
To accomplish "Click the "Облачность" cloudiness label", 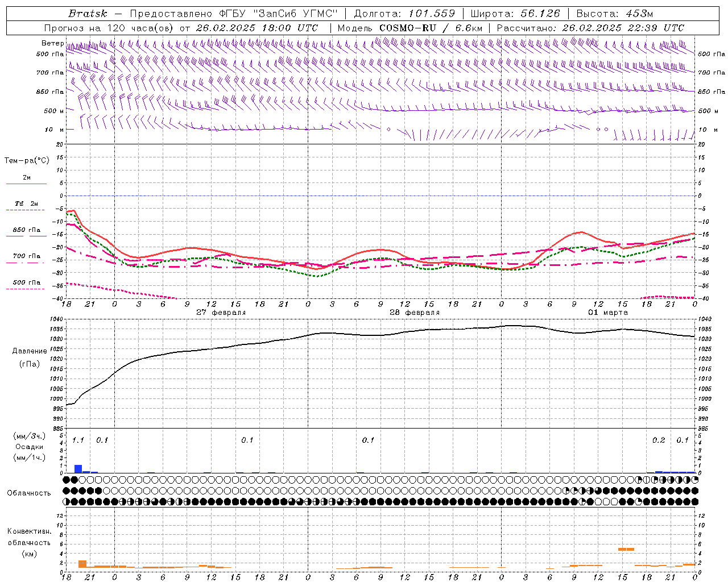I will click(x=29, y=493).
